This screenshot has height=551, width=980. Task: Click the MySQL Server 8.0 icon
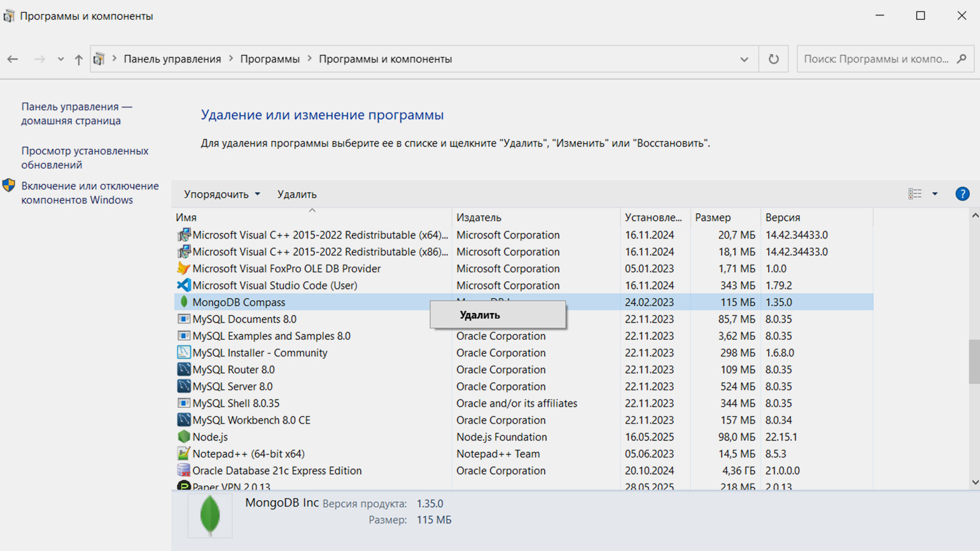point(184,386)
